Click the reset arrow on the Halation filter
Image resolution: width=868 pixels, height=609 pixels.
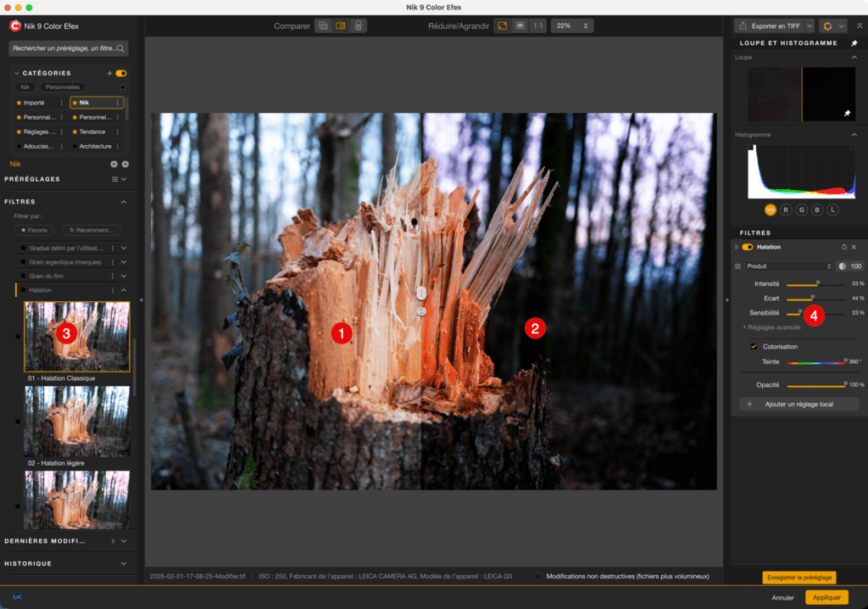844,247
